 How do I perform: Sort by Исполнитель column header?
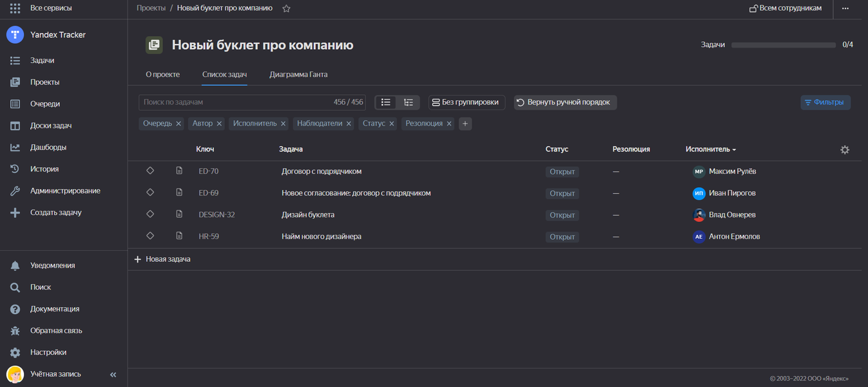pos(711,150)
